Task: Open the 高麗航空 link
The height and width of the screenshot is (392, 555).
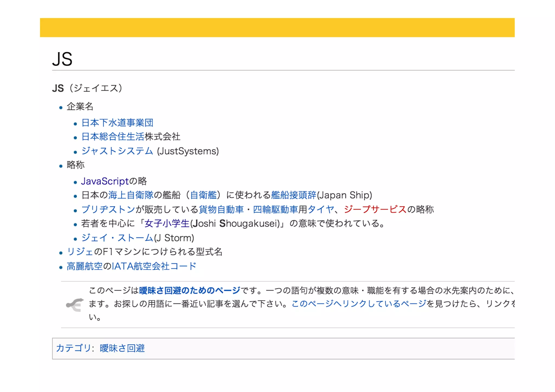Action: [x=85, y=266]
